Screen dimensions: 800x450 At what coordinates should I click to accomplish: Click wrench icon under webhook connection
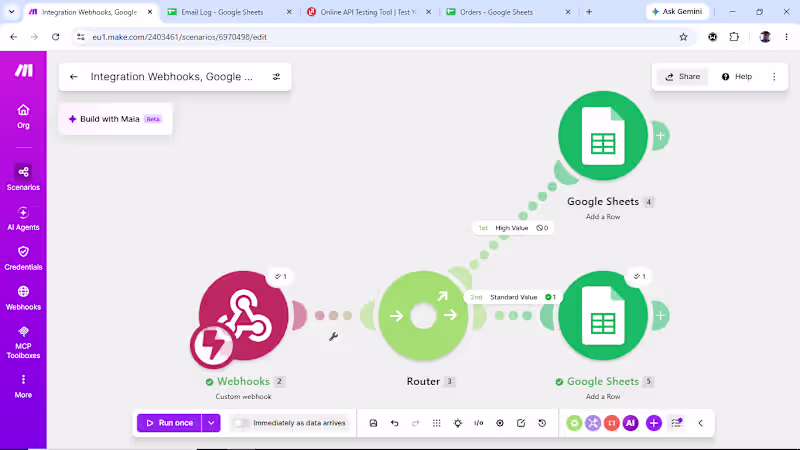334,336
